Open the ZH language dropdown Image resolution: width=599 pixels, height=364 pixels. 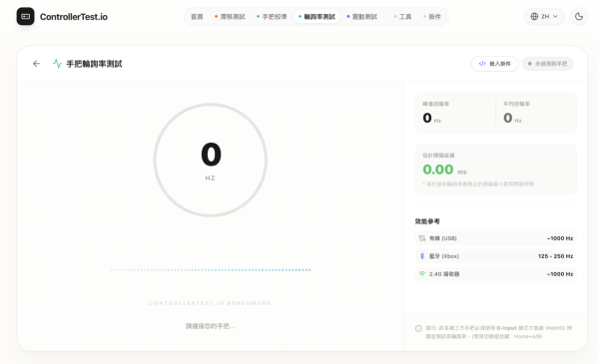click(544, 16)
